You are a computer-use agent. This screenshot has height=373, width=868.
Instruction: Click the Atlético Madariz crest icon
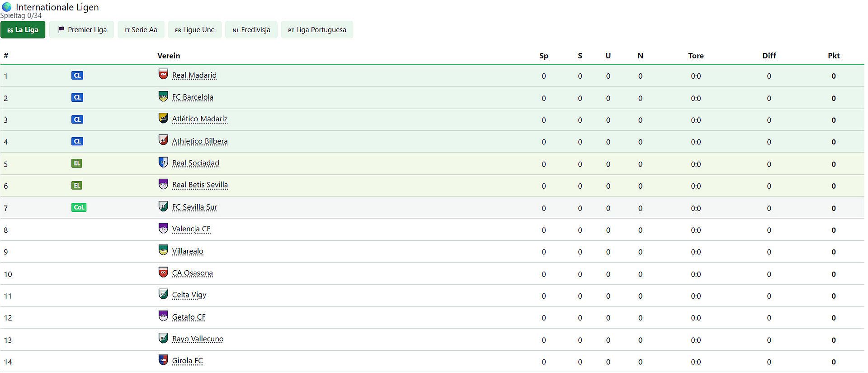coord(163,118)
